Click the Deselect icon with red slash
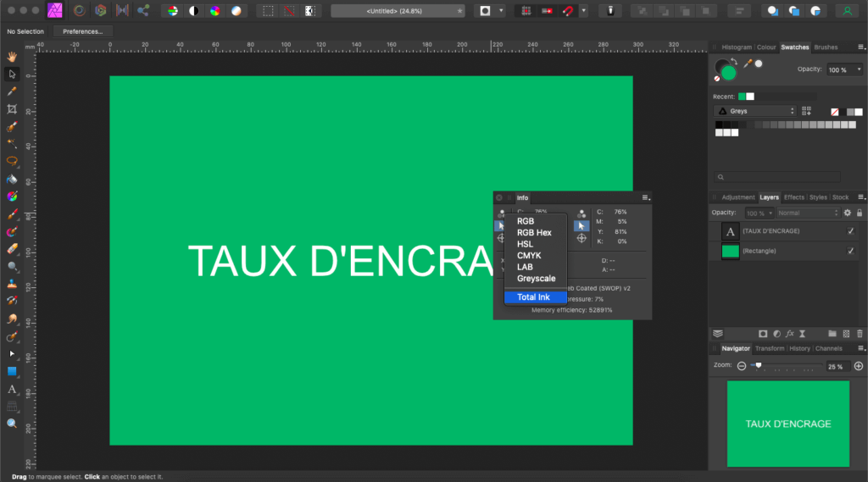 click(289, 11)
